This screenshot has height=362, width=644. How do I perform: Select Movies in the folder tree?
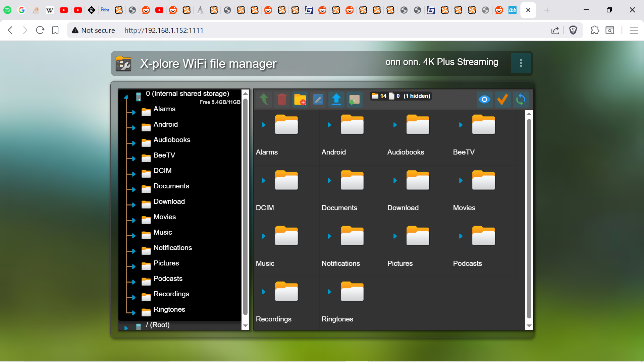point(165,217)
